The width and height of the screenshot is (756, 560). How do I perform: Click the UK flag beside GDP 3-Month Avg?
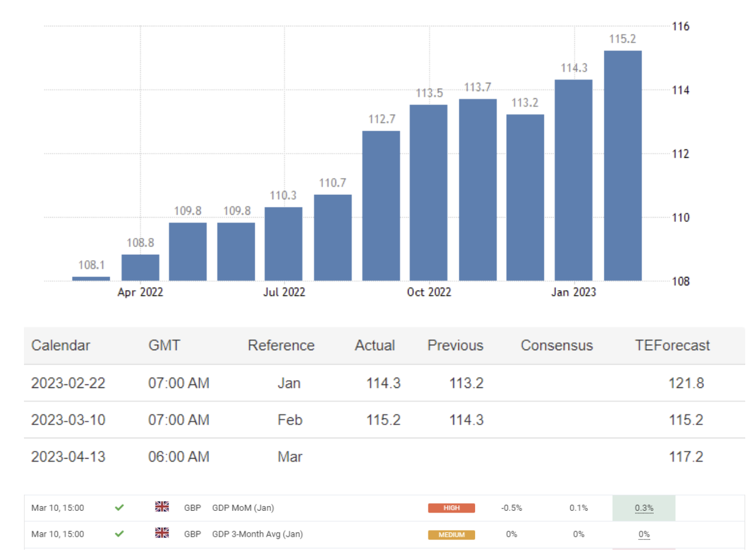point(162,533)
